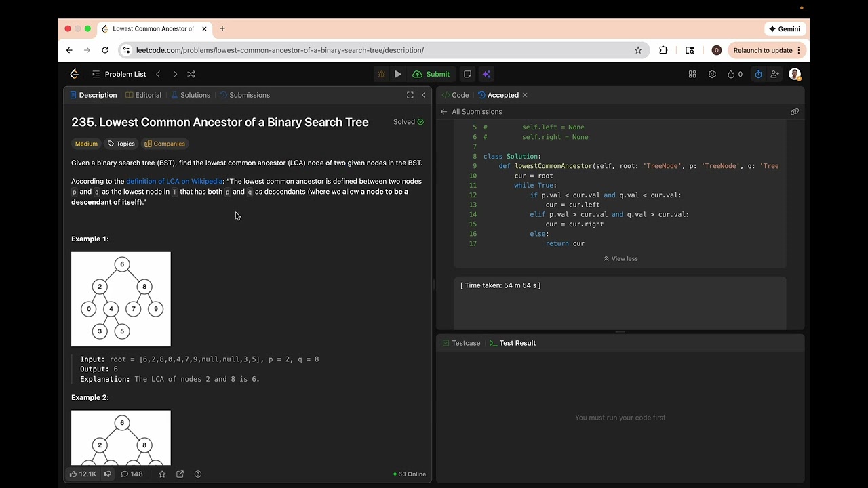This screenshot has height=488, width=868.
Task: Click the Example 1 tree image
Action: coord(121,299)
